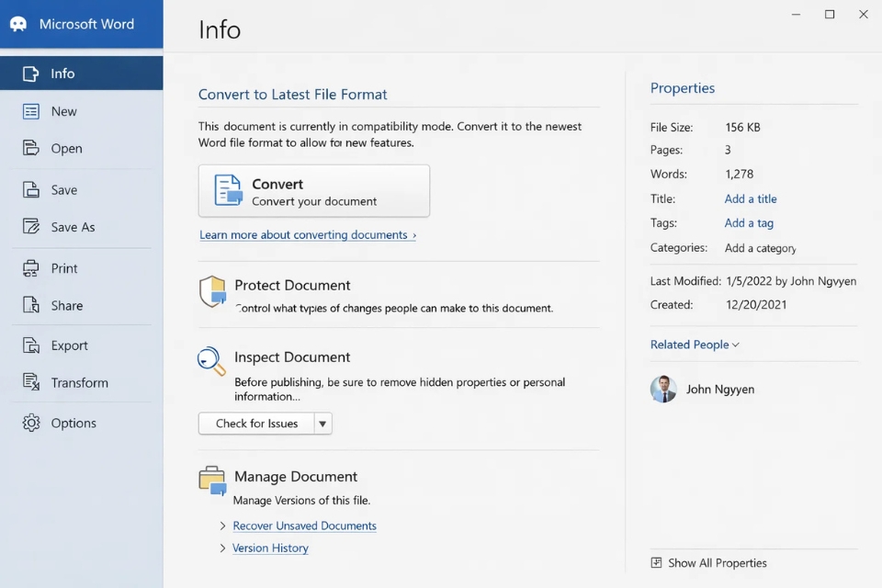Open the New document panel
The width and height of the screenshot is (882, 588).
tap(64, 110)
